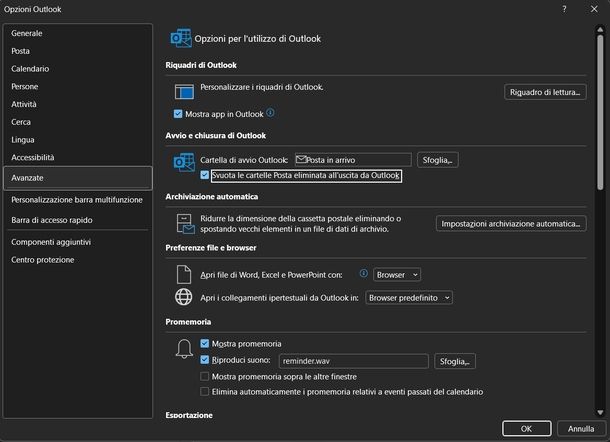Click the Annulla button
610x442 pixels.
coord(581,429)
